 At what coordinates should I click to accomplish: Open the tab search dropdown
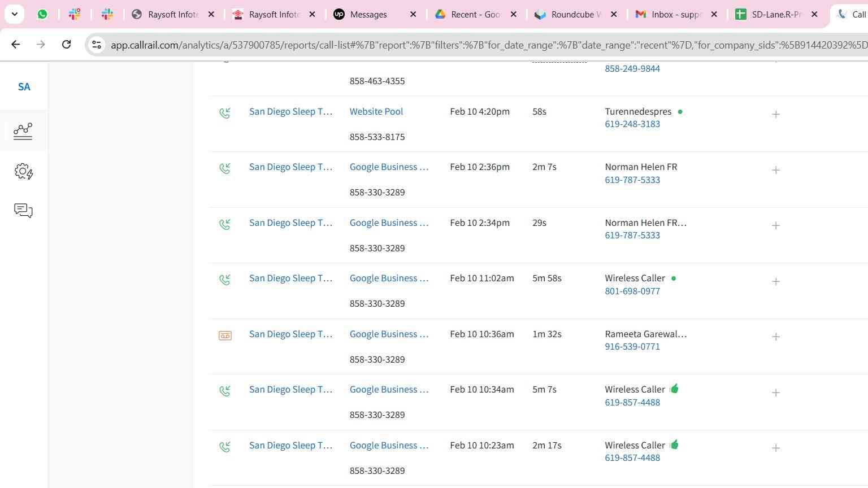click(14, 14)
